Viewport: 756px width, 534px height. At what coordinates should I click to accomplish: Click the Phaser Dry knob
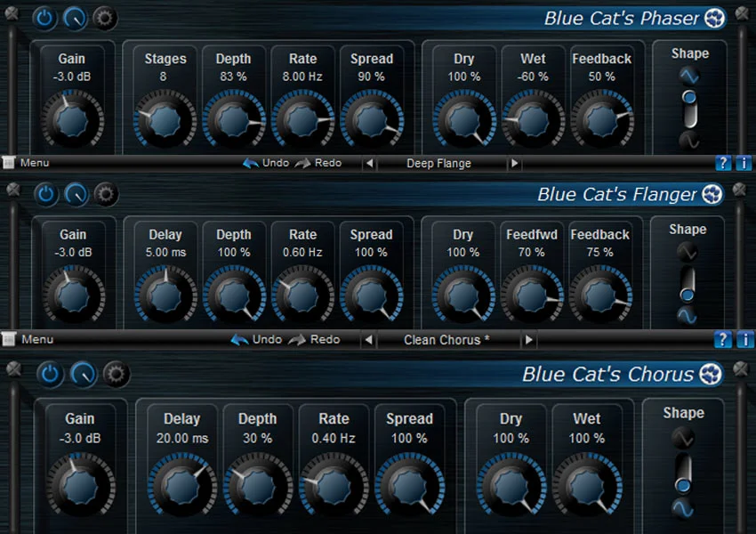point(463,119)
